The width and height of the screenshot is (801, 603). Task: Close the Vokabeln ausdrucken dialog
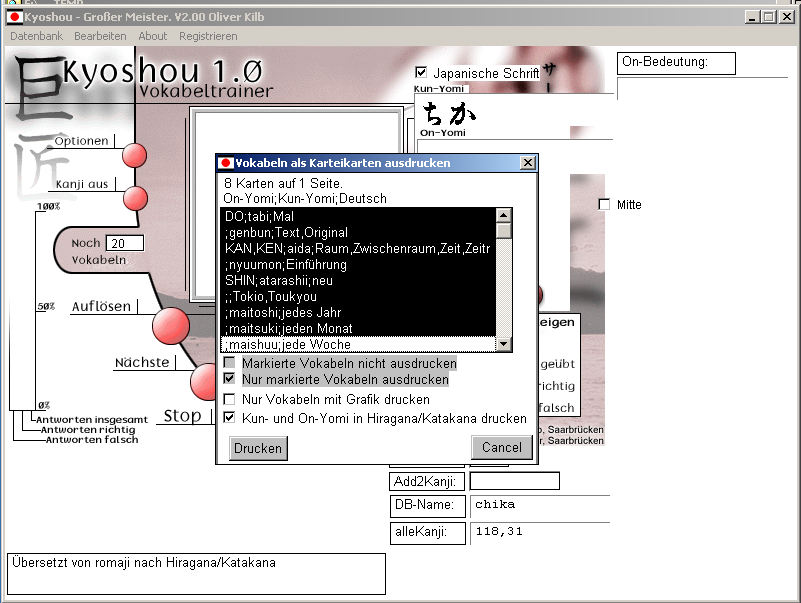coord(527,163)
